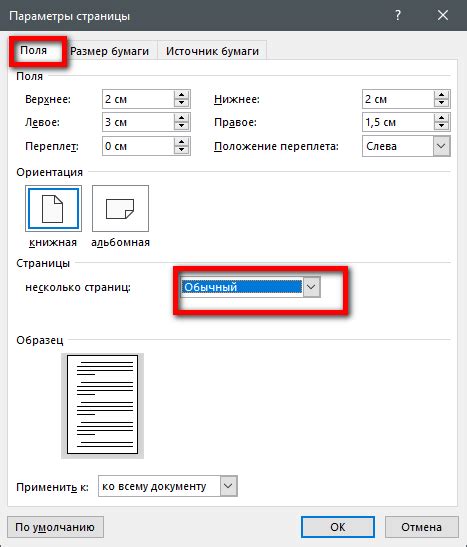Screen dimensions: 467x547
Task: Increase the Нижнее margin with up arrow
Action: pyautogui.click(x=442, y=95)
